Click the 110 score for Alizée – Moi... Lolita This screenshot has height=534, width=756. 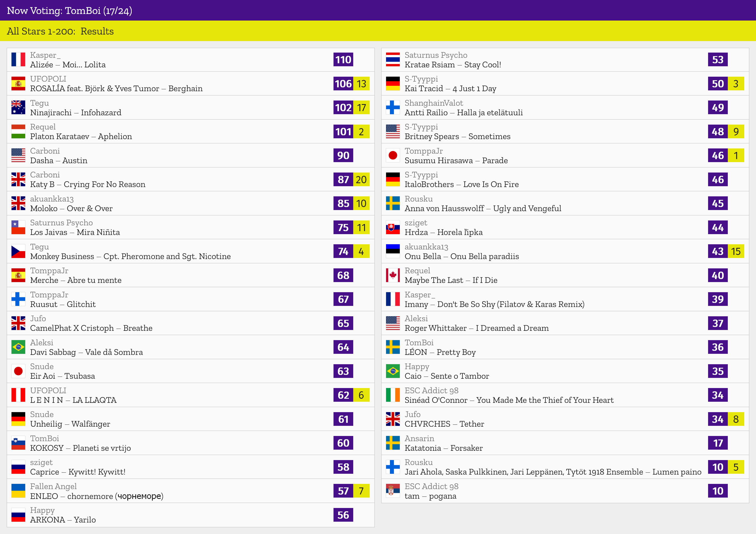coord(343,60)
